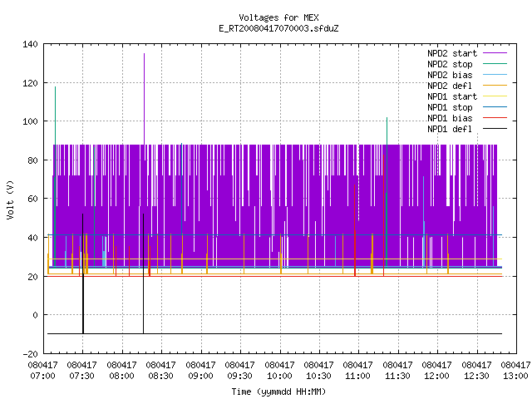Click the 140 y-axis tick label

click(x=30, y=44)
